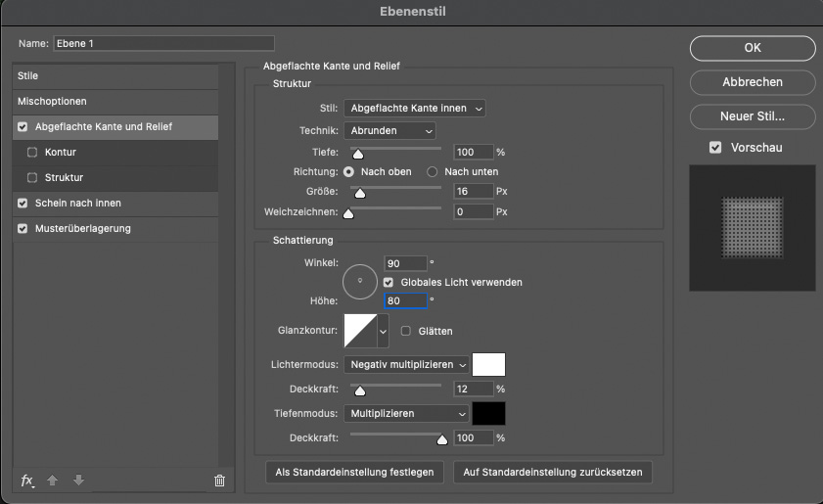Click the OK button
Screen dimensions: 823x504
click(x=753, y=48)
